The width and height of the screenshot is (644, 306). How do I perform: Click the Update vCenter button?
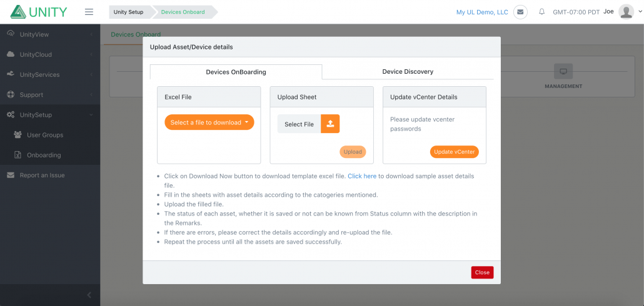coord(455,152)
